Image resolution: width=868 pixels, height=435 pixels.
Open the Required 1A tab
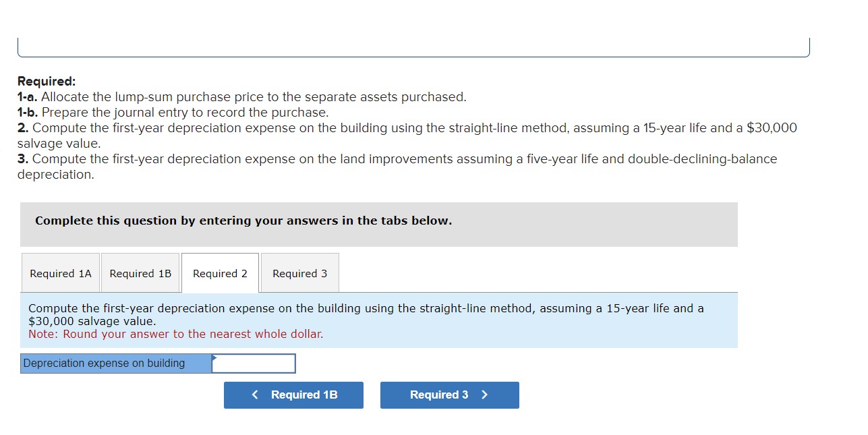coord(61,273)
